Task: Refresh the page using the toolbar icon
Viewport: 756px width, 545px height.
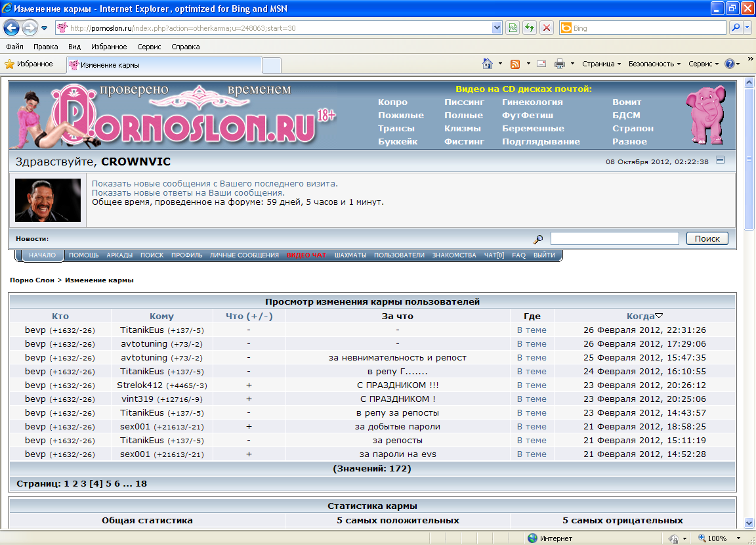Action: click(x=530, y=28)
